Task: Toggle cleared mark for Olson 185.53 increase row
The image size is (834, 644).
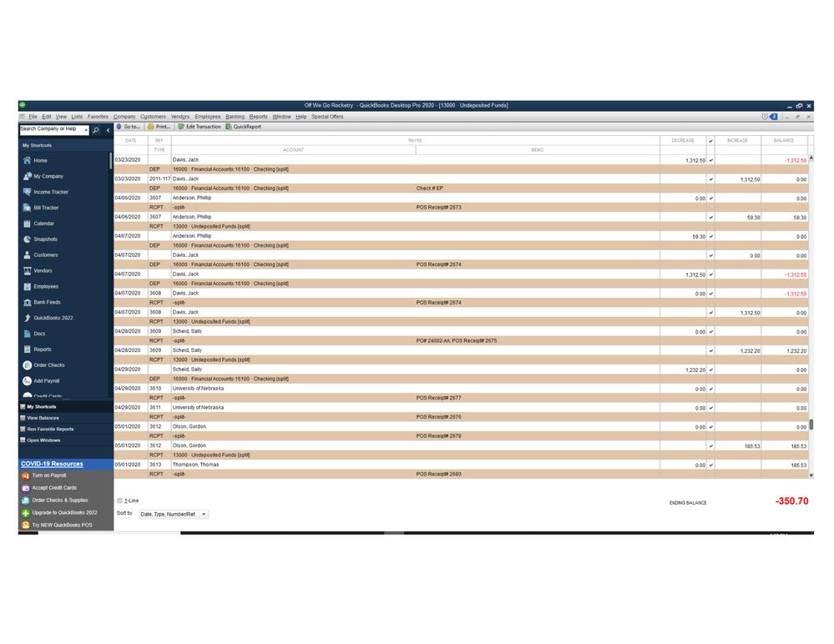Action: click(x=710, y=446)
